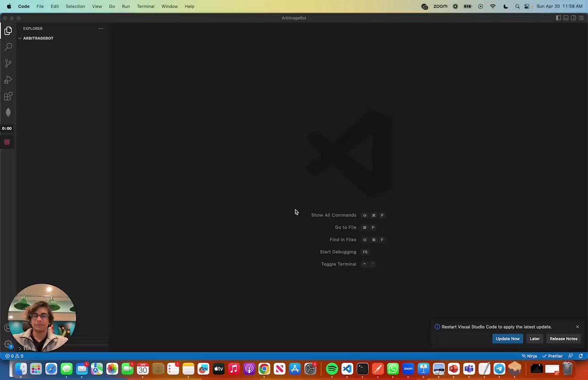588x380 pixels.
Task: Open the View menu
Action: click(x=97, y=6)
